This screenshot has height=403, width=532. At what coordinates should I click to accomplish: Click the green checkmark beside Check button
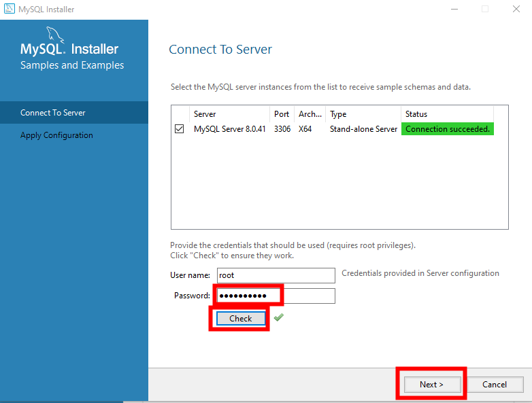click(278, 317)
